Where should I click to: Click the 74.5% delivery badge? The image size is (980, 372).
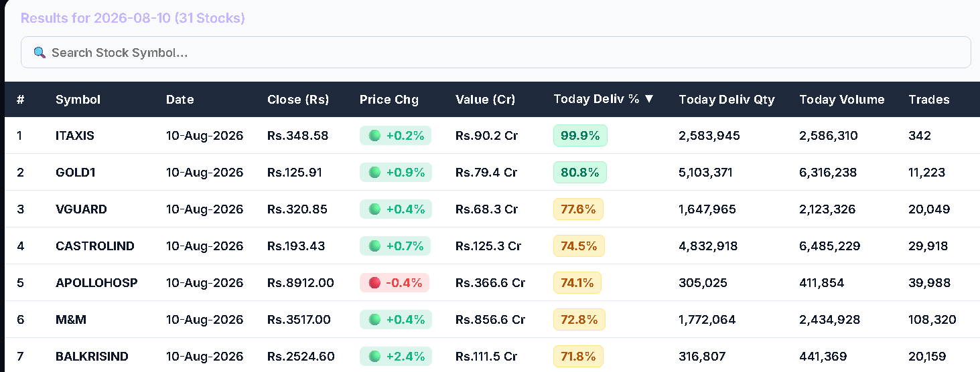[579, 246]
